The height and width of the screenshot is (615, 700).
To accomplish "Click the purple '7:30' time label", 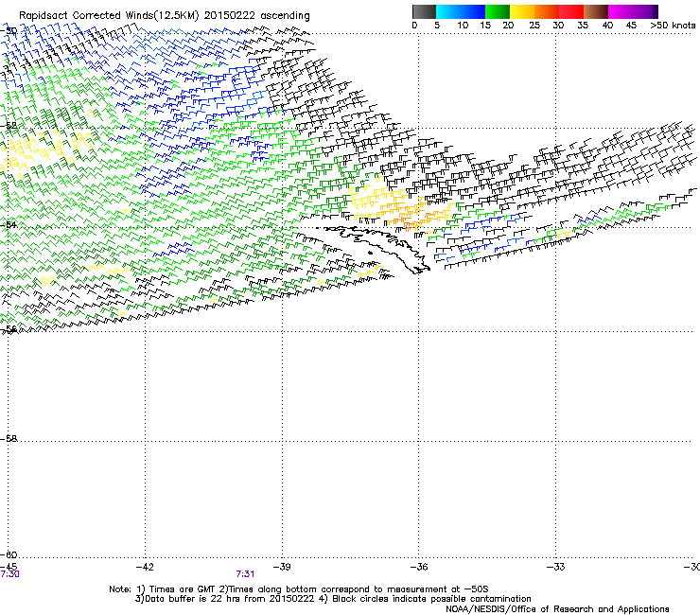I will pyautogui.click(x=9, y=574).
